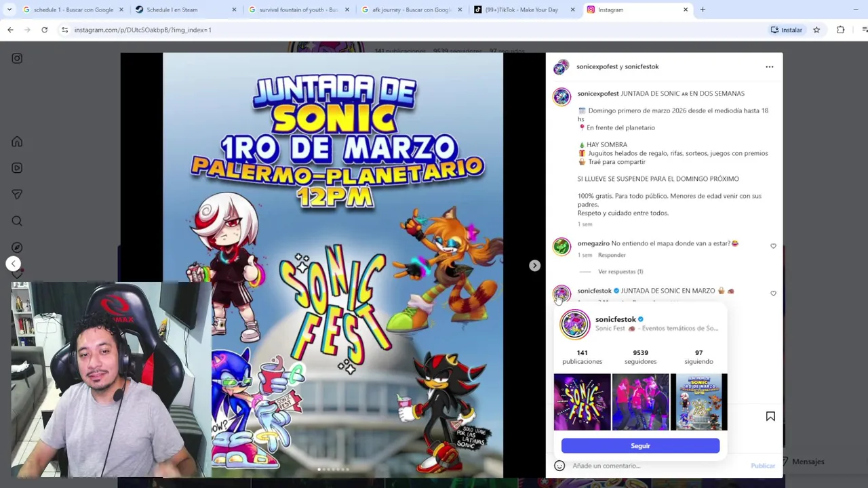Like sonicfestok's comment heart

pos(773,293)
